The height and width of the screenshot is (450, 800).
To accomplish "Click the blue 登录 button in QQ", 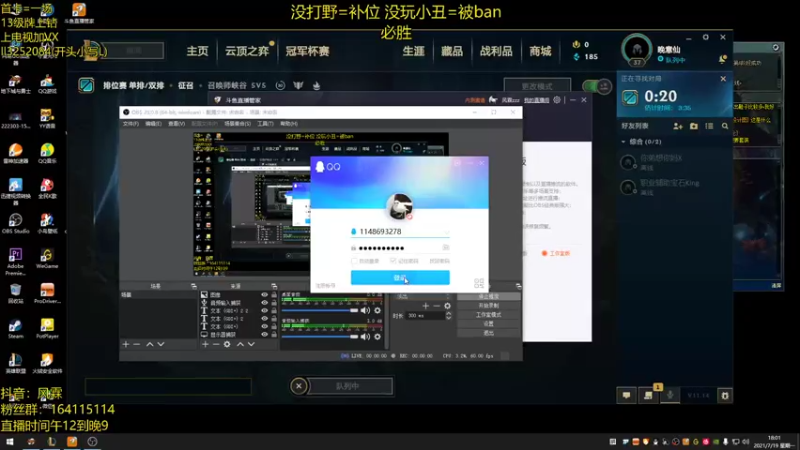I will pyautogui.click(x=400, y=278).
